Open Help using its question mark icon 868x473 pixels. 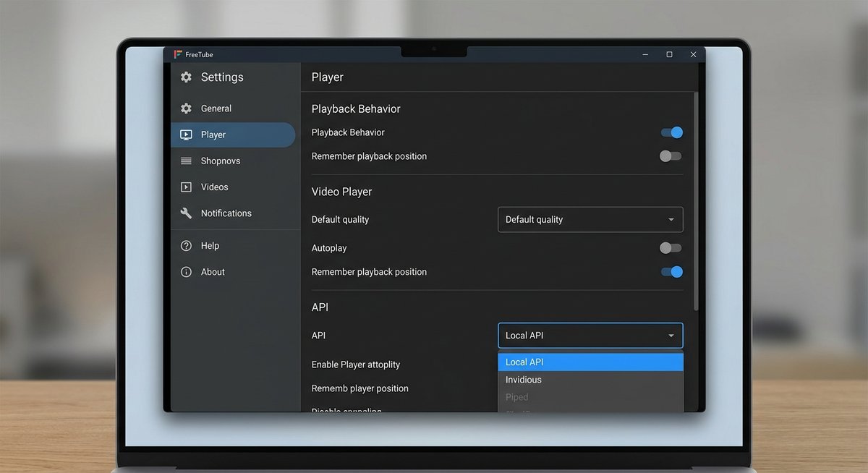[x=187, y=245]
